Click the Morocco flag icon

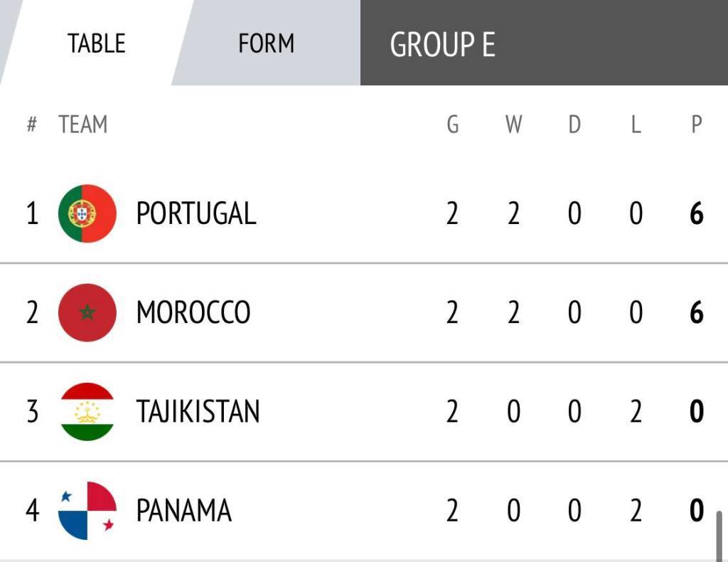click(x=87, y=312)
